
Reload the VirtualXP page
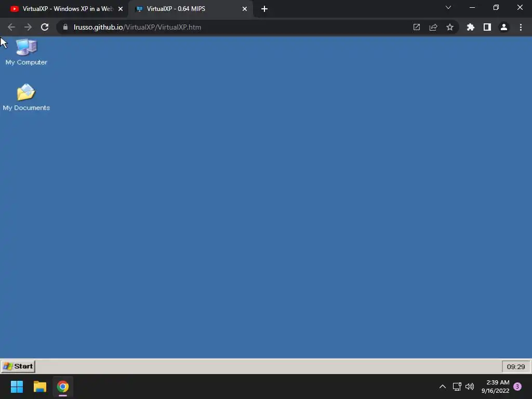pos(45,27)
